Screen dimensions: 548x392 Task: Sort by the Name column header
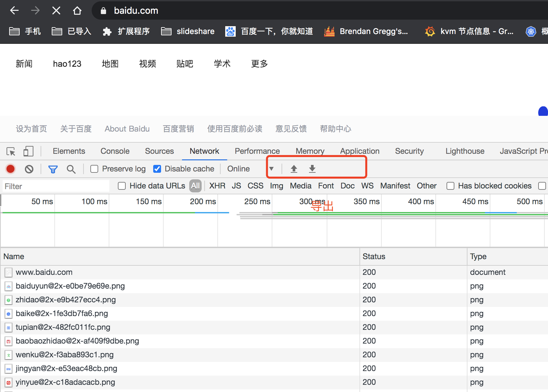(x=180, y=257)
